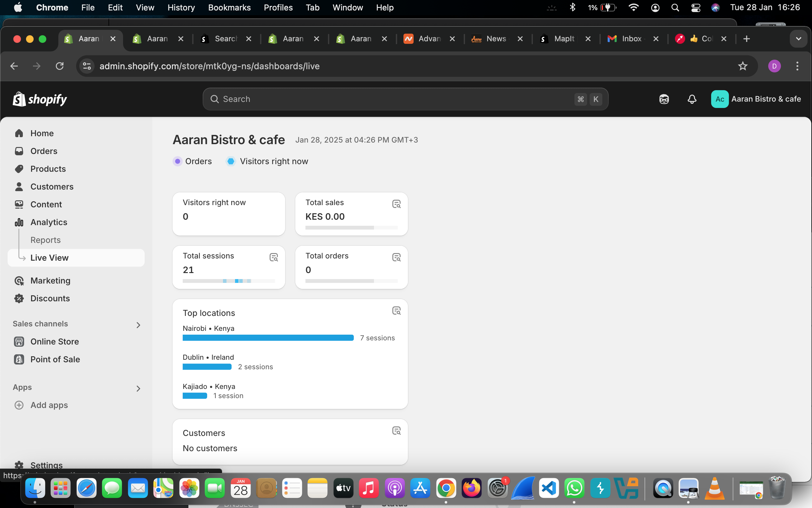Open report icon on Top locations card
The width and height of the screenshot is (812, 508).
[x=396, y=311]
